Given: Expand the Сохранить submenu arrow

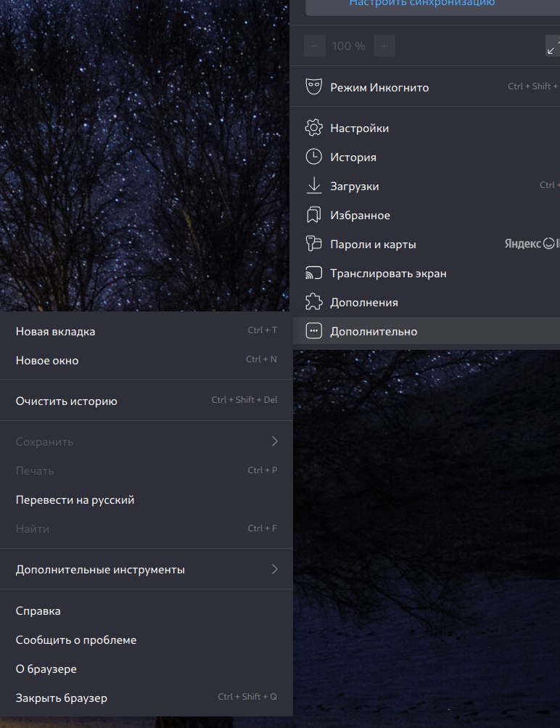Looking at the screenshot, I should (x=275, y=441).
